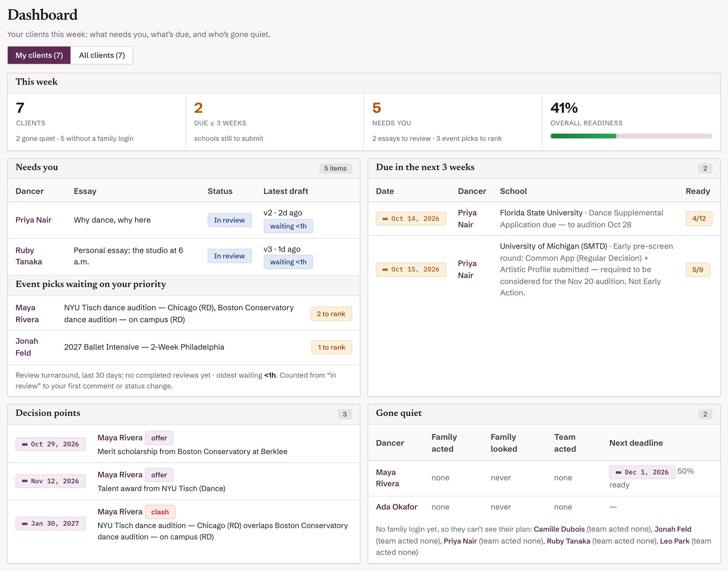Click the Oct 14, 2026 due date chip

[411, 219]
